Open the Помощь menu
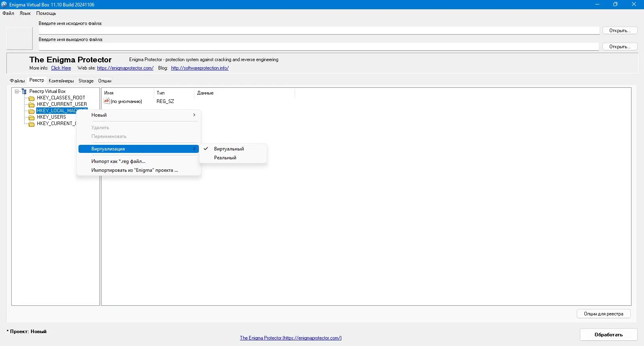Image resolution: width=644 pixels, height=346 pixels. point(46,13)
